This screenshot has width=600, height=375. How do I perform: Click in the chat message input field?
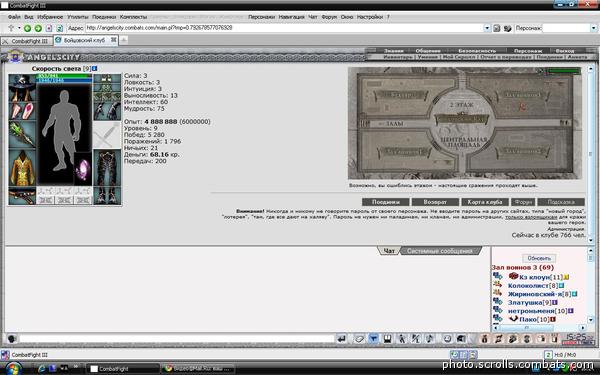177,339
